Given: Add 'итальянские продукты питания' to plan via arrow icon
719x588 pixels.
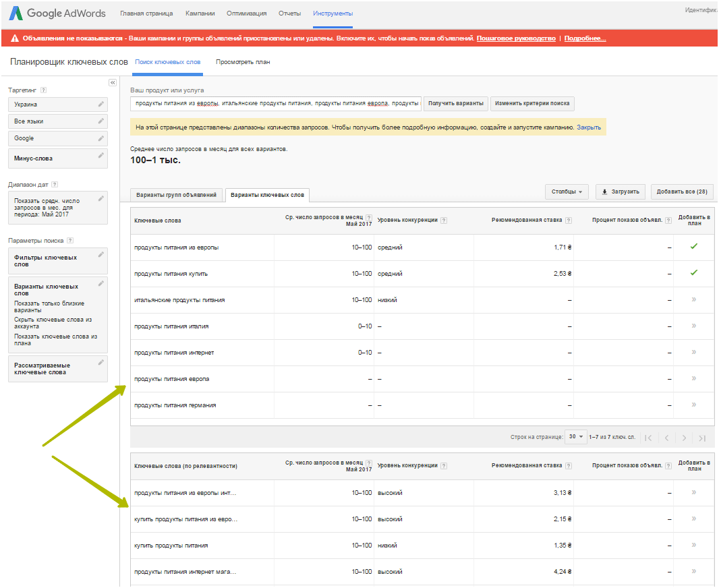Looking at the screenshot, I should (693, 299).
